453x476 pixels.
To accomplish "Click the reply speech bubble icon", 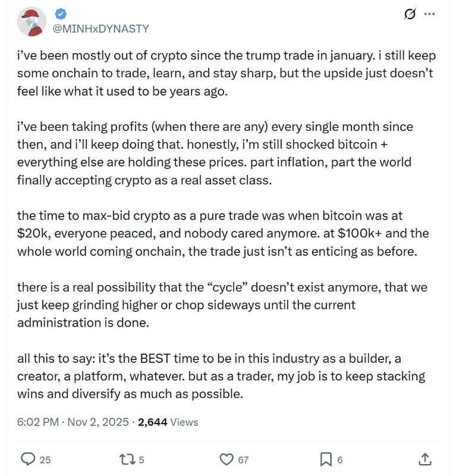I will (29, 459).
